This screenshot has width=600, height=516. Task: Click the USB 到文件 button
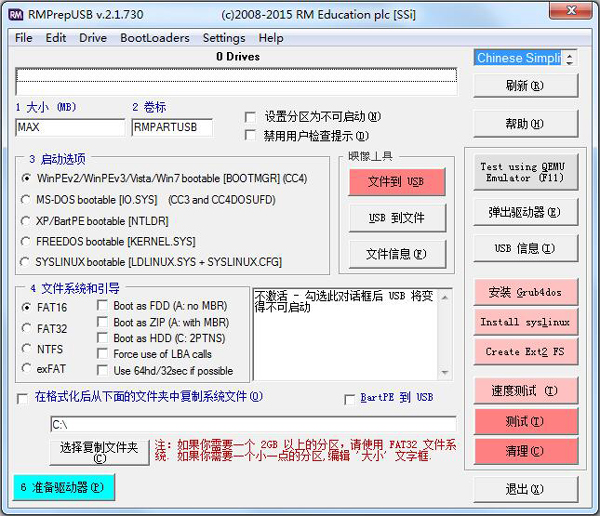pos(397,218)
